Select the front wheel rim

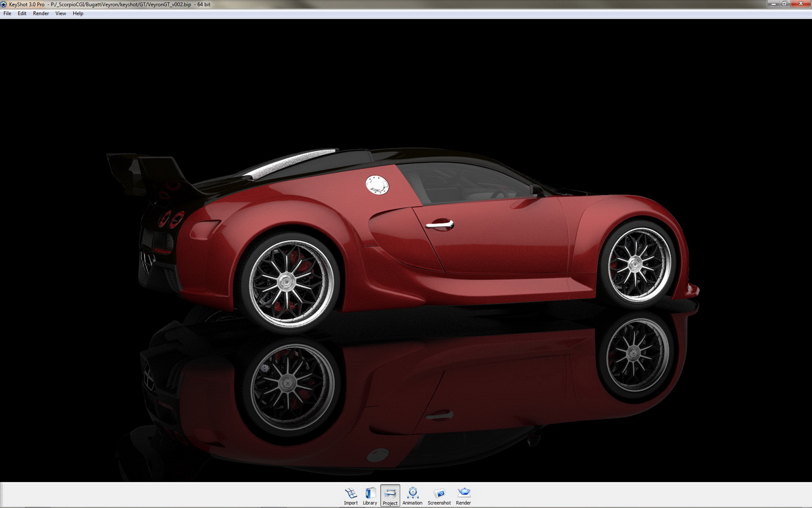(x=634, y=264)
